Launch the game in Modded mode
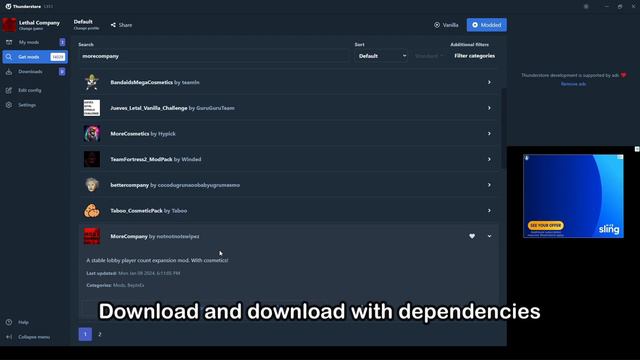This screenshot has height=360, width=640. pos(487,25)
